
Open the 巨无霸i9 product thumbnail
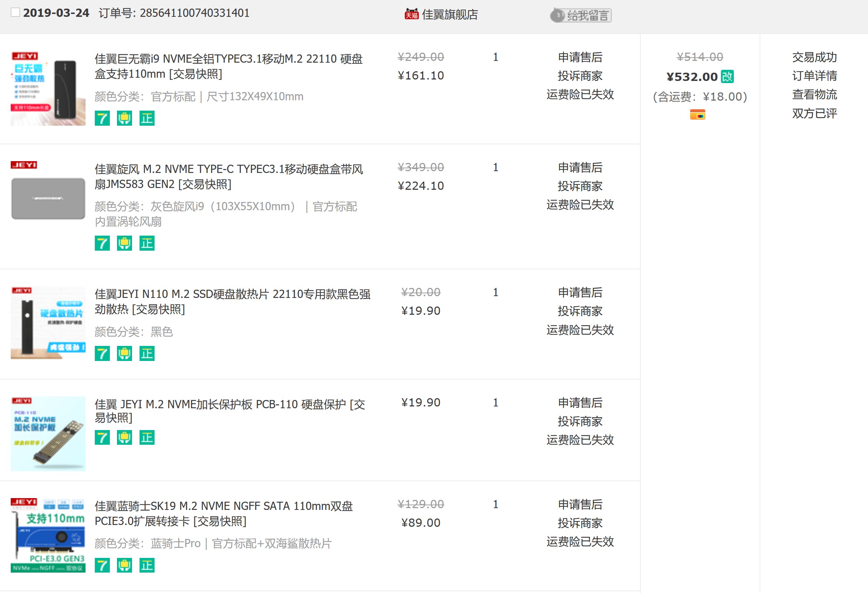pyautogui.click(x=48, y=88)
